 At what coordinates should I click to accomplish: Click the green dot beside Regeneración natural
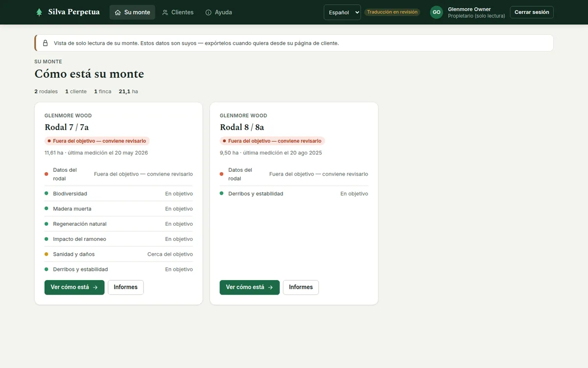tap(46, 224)
